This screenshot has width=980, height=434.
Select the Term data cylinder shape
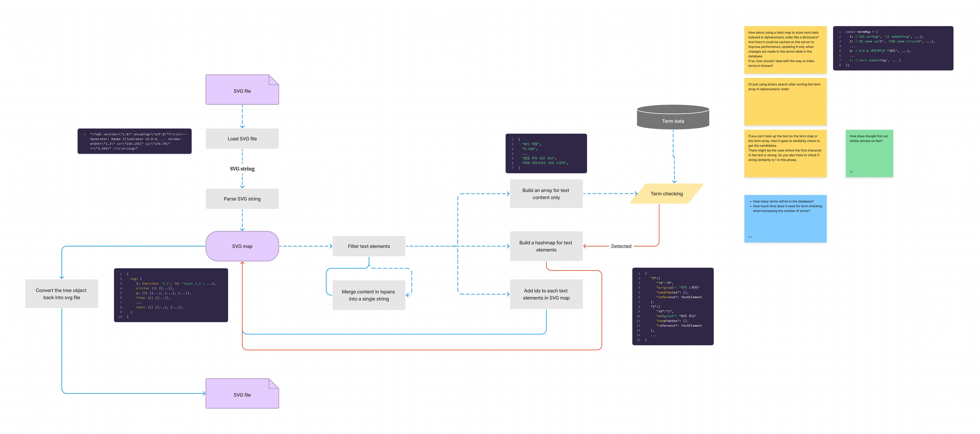(673, 117)
